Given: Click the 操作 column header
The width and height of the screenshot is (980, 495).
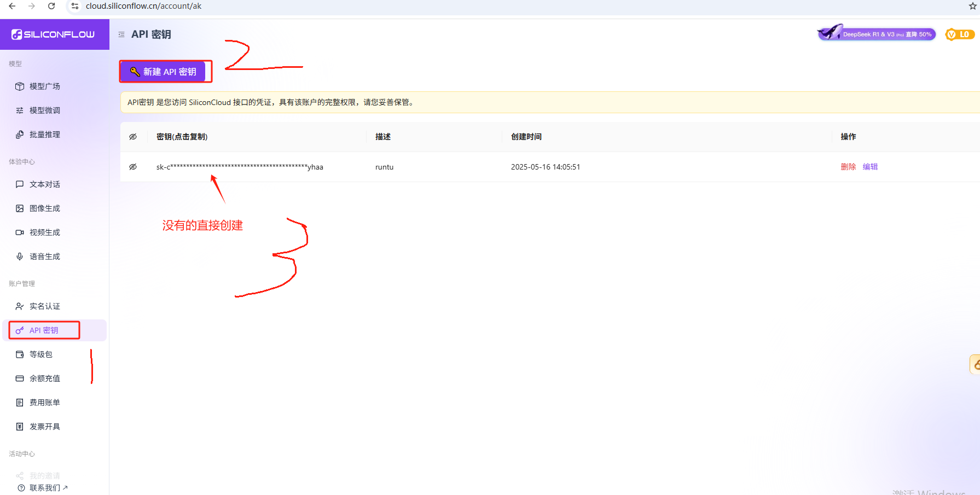Looking at the screenshot, I should [x=848, y=137].
